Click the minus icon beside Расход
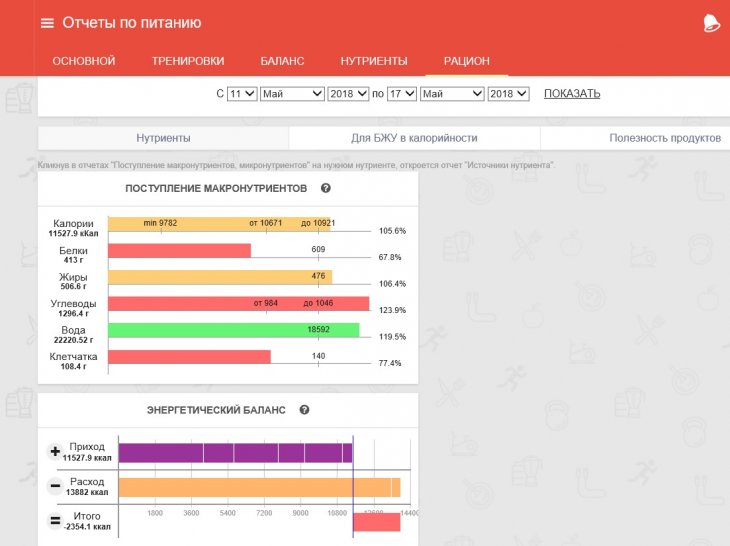This screenshot has width=730, height=546. point(55,487)
